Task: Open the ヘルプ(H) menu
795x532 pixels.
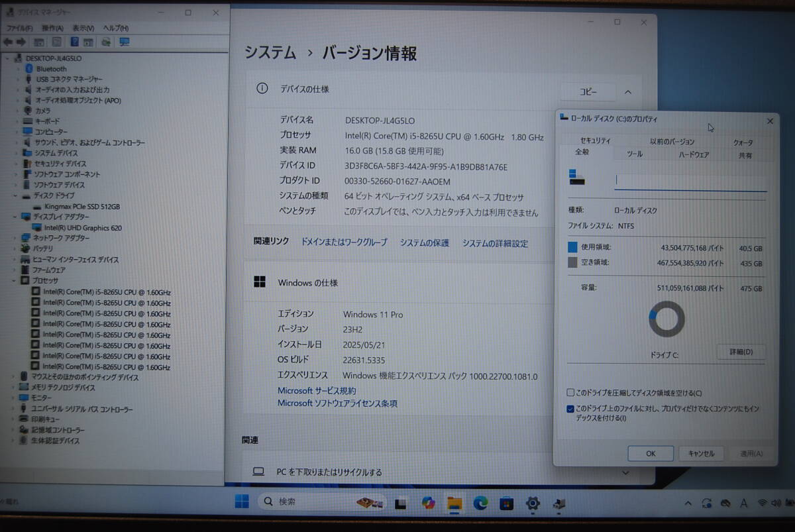Action: 116,28
